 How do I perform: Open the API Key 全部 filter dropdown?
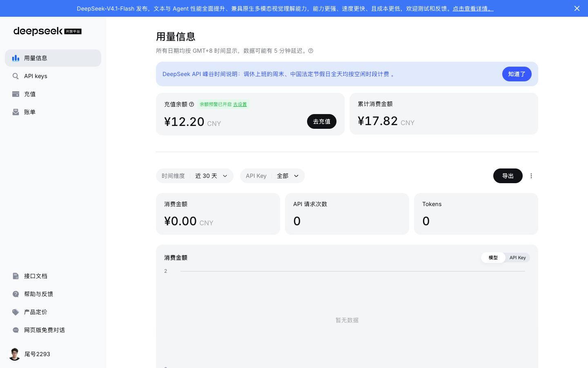(272, 176)
